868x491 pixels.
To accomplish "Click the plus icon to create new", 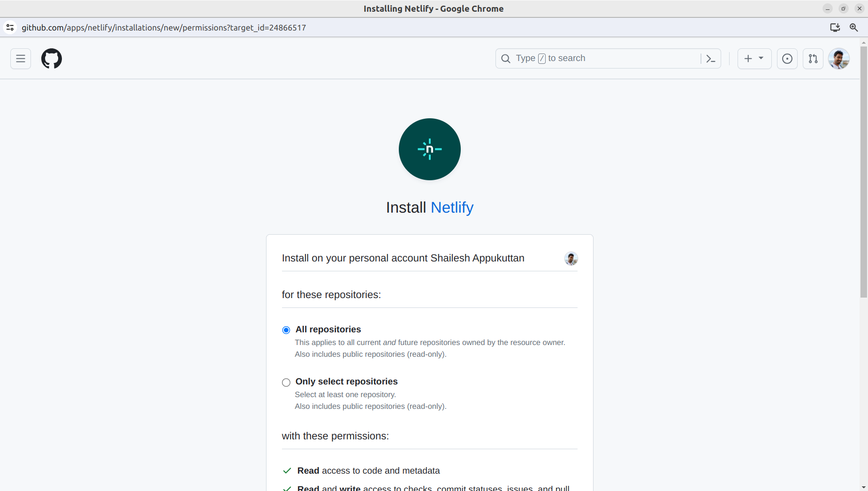I will pyautogui.click(x=747, y=58).
